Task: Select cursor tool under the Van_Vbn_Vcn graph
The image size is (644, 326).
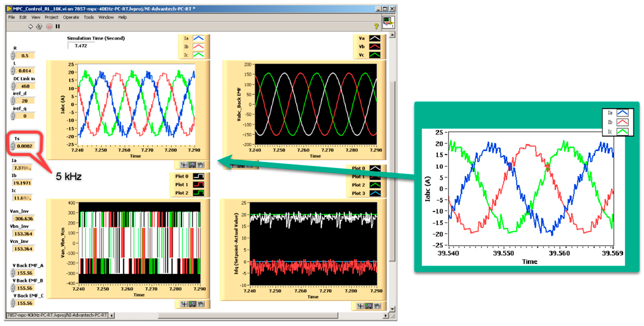Action: (x=184, y=304)
